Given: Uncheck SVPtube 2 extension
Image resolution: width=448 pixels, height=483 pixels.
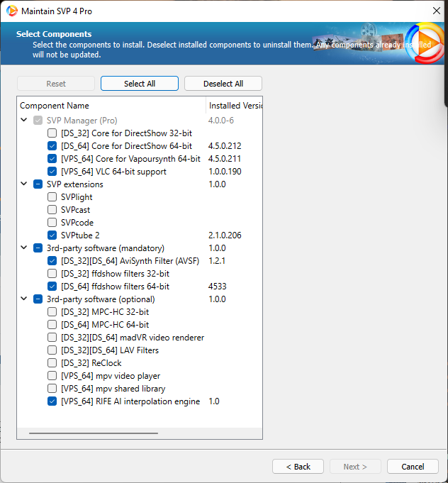Looking at the screenshot, I should point(52,235).
